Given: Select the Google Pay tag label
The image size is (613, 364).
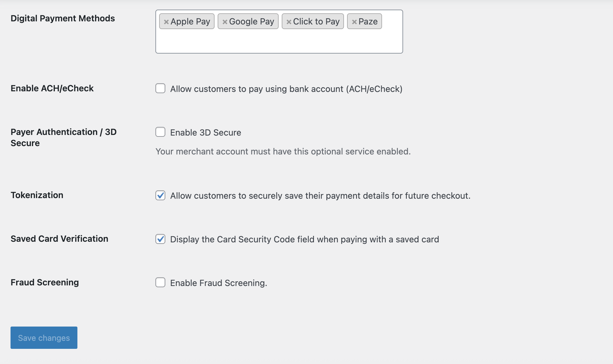Looking at the screenshot, I should pyautogui.click(x=252, y=21).
